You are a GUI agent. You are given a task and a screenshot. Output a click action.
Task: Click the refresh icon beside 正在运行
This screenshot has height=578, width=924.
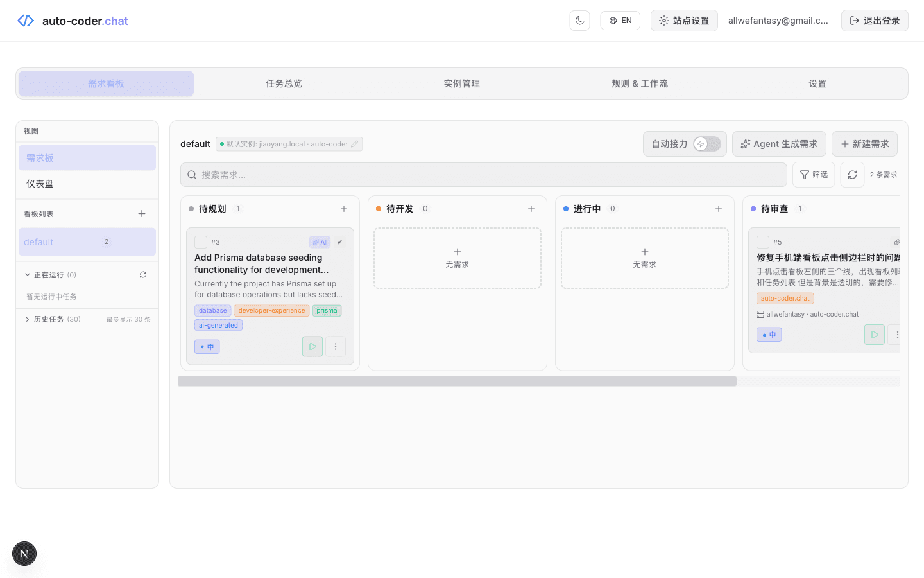click(142, 274)
